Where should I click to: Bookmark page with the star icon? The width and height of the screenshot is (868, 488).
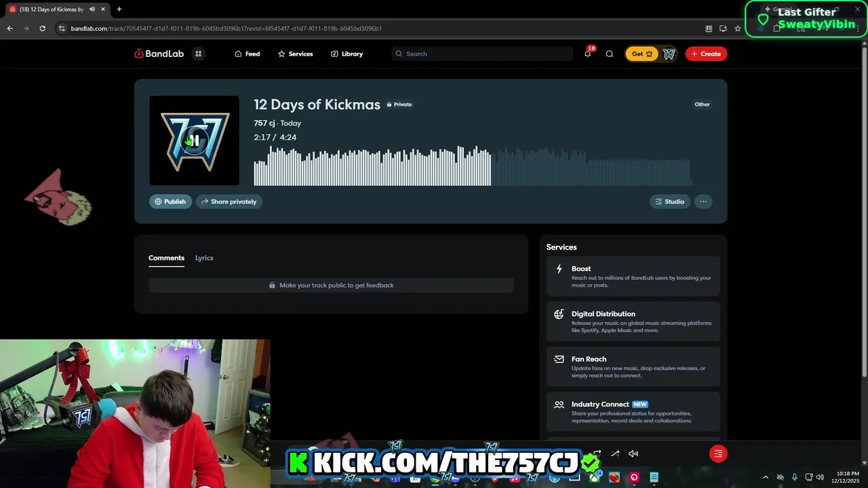click(738, 28)
